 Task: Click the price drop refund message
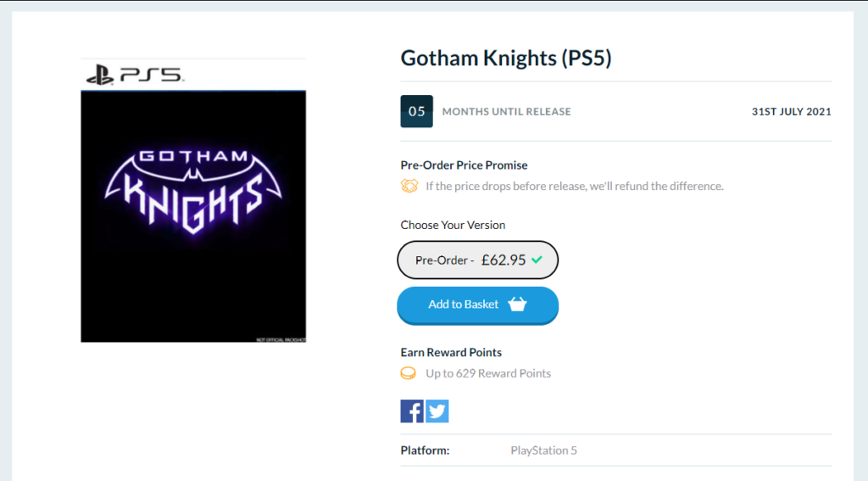[x=574, y=186]
